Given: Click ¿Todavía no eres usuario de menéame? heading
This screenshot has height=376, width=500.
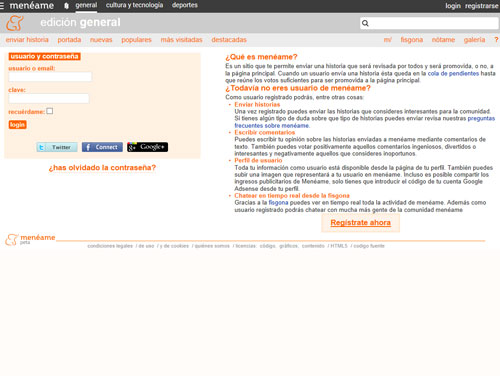Looking at the screenshot, I should 298,88.
